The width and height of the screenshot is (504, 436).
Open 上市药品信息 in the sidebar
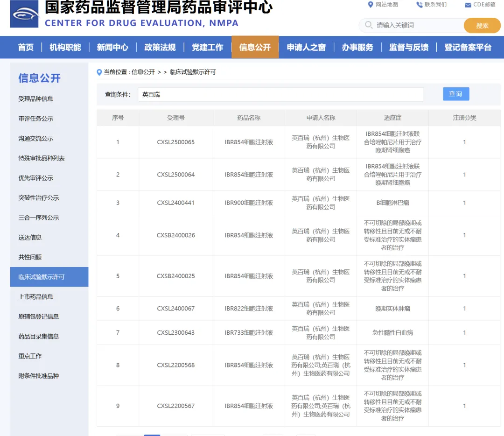[x=35, y=297]
